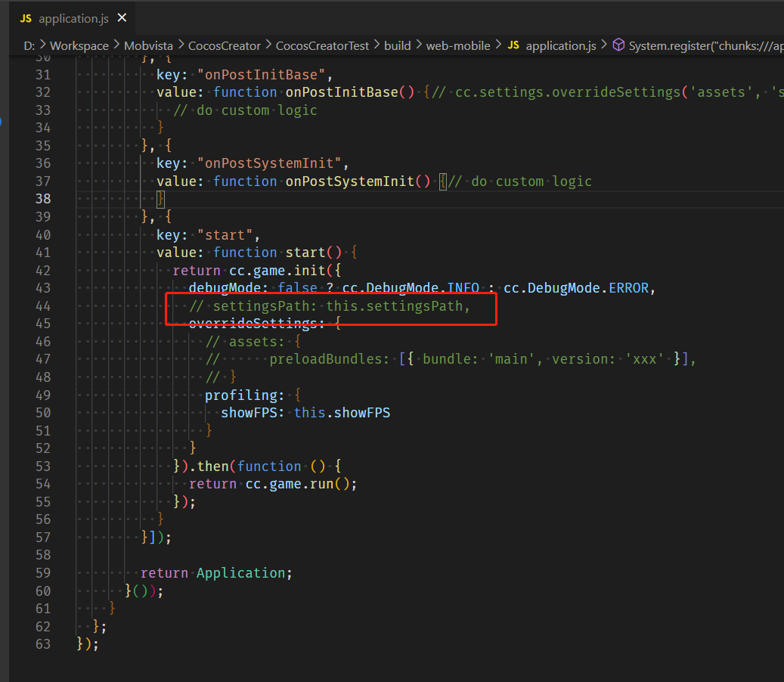The height and width of the screenshot is (682, 784).
Task: Open the application.js breadcrumb item
Action: 560,45
